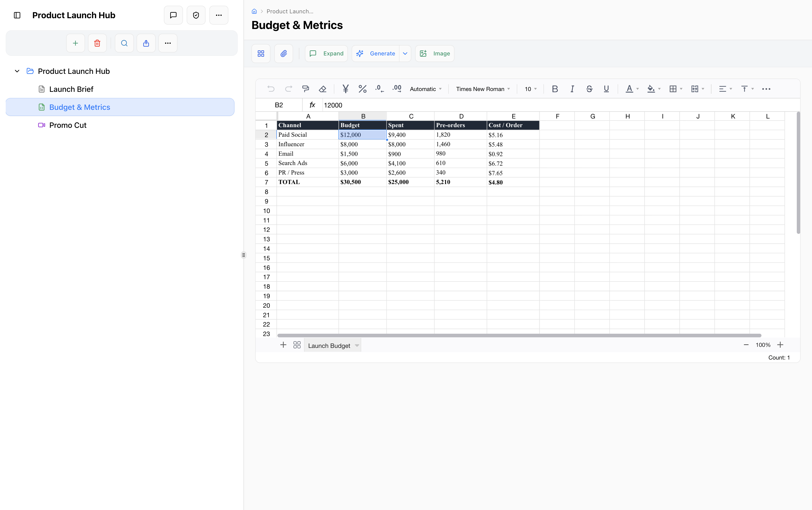Add a new sheet with plus

283,345
